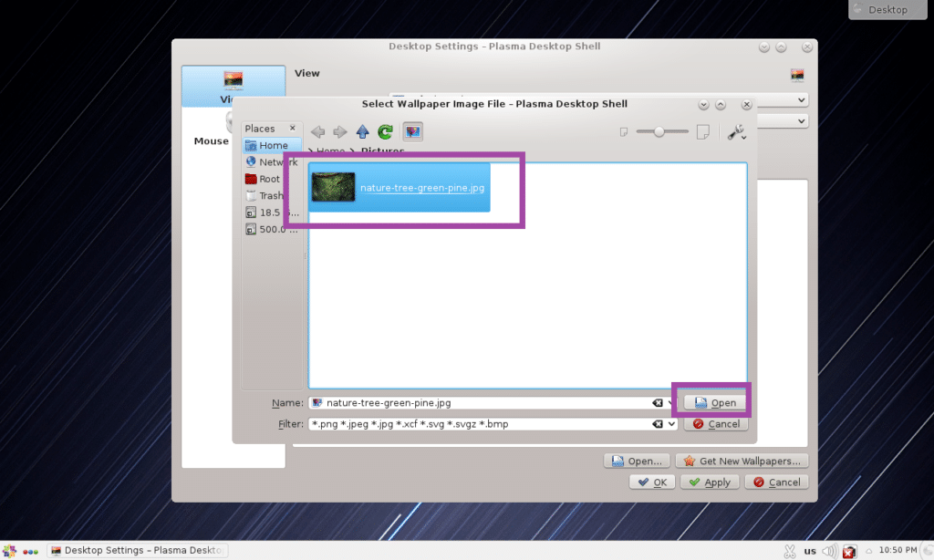This screenshot has width=934, height=560.
Task: Open Root in the Places sidebar
Action: pyautogui.click(x=268, y=179)
